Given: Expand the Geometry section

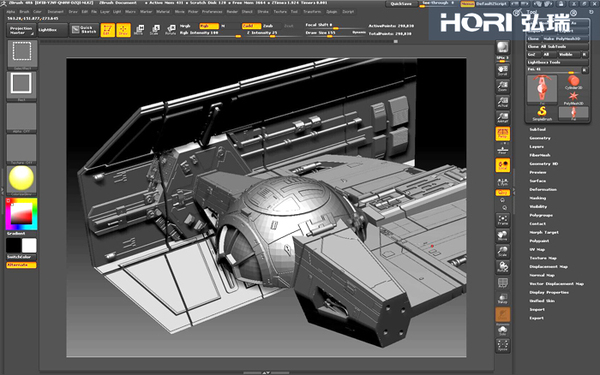Looking at the screenshot, I should pyautogui.click(x=540, y=138).
